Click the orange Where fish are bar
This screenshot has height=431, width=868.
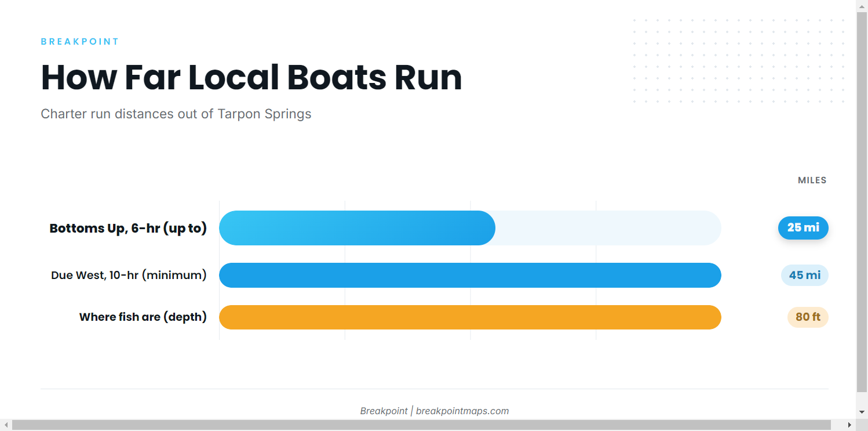[470, 317]
